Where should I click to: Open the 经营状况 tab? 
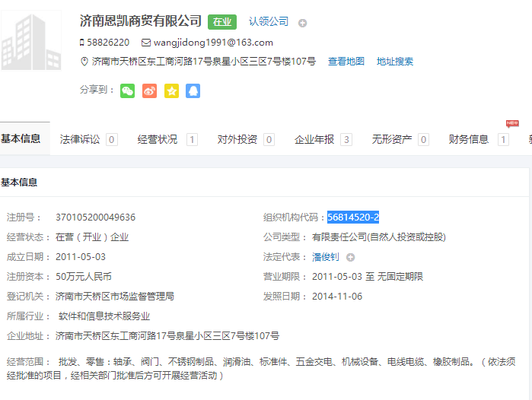coord(158,139)
